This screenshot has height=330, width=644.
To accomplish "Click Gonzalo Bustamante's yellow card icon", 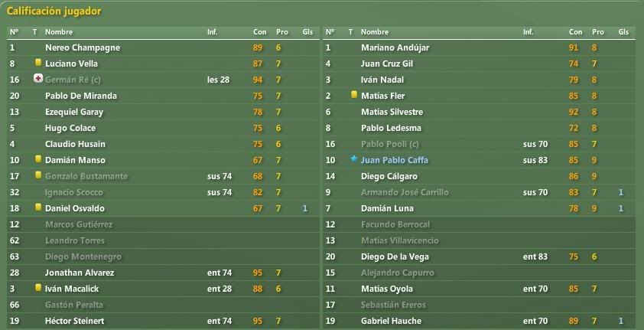I will click(38, 175).
